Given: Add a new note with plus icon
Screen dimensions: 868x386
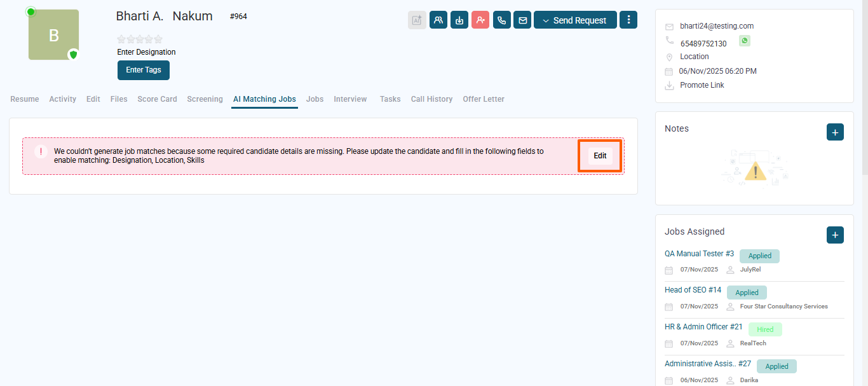Looking at the screenshot, I should [x=835, y=132].
